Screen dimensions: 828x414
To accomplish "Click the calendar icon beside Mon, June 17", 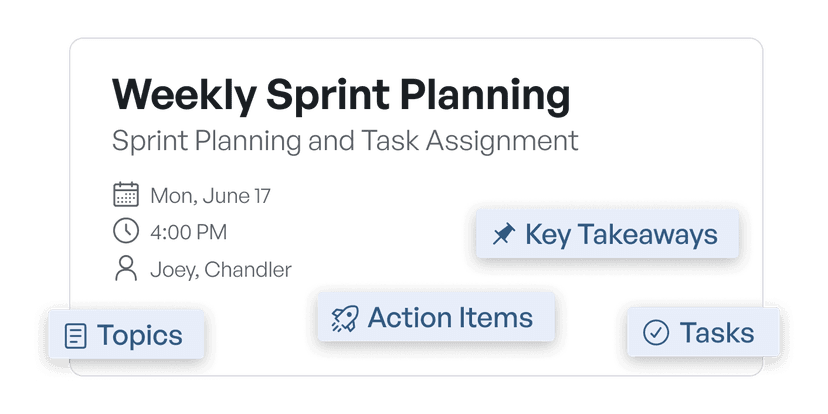I will (126, 194).
